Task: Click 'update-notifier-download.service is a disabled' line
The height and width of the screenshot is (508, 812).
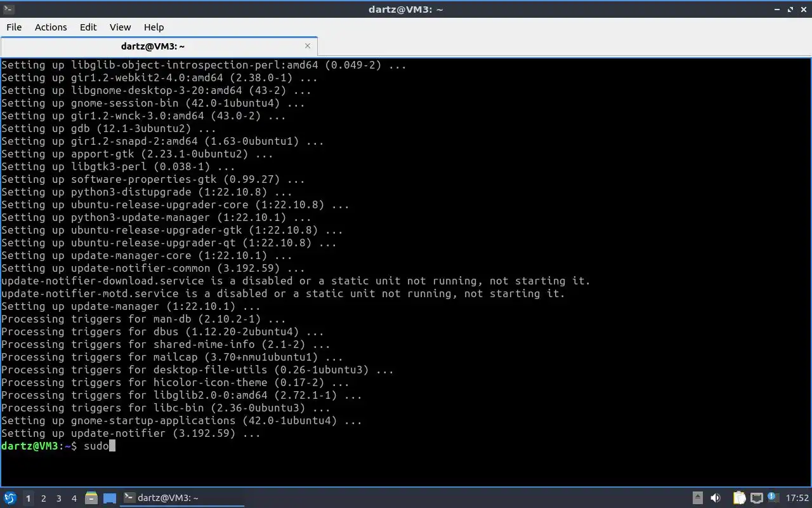Action: (296, 281)
